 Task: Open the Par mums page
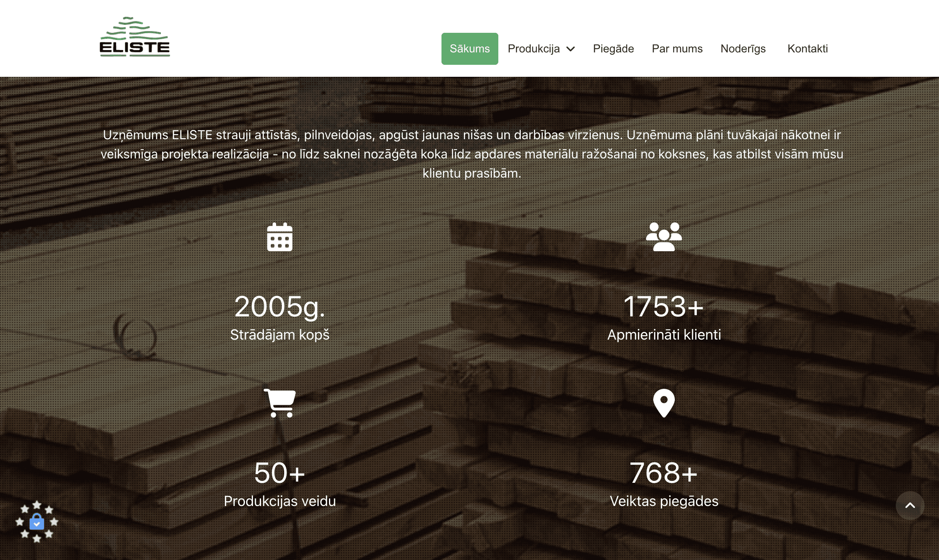677,49
